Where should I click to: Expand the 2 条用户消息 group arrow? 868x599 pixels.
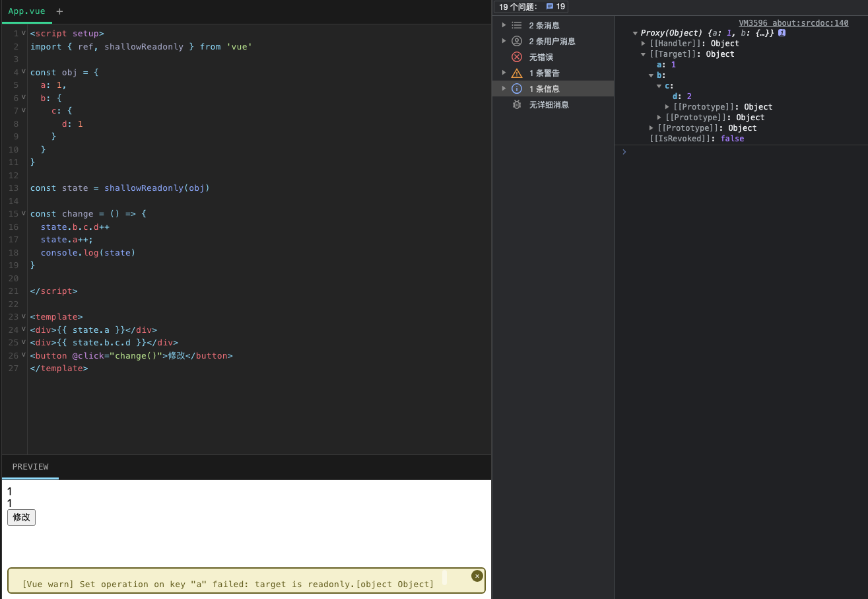pyautogui.click(x=504, y=41)
